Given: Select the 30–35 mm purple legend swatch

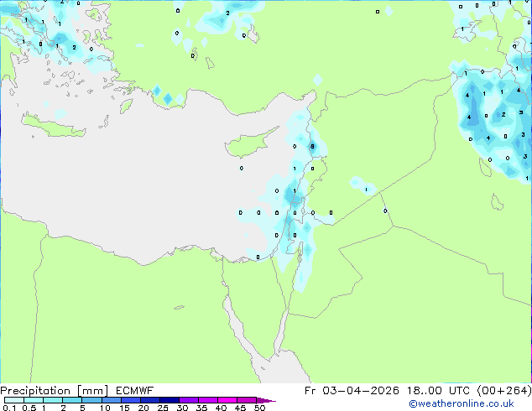Looking at the screenshot, I should 188,400.
